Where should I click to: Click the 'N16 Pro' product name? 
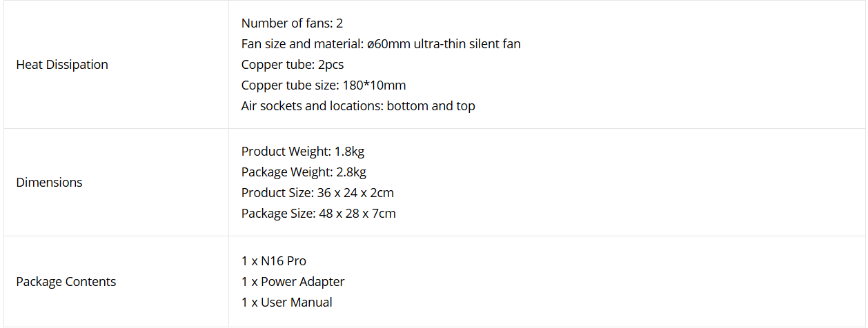click(284, 261)
